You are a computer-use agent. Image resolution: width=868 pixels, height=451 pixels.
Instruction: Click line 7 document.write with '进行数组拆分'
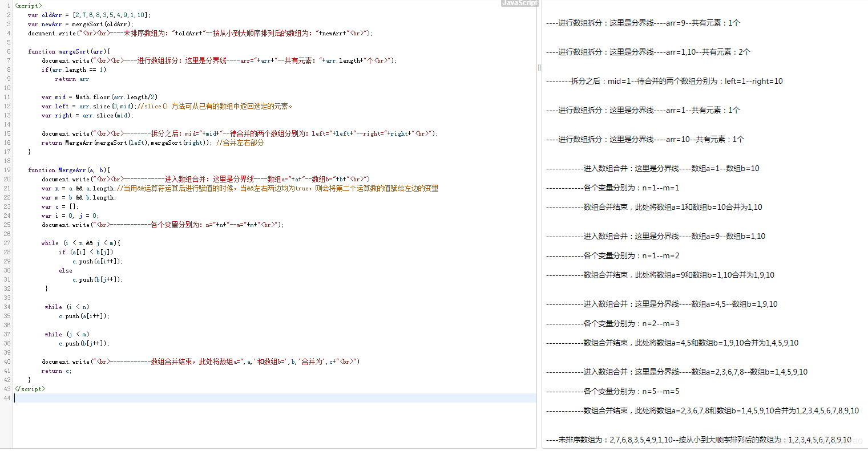coord(219,60)
